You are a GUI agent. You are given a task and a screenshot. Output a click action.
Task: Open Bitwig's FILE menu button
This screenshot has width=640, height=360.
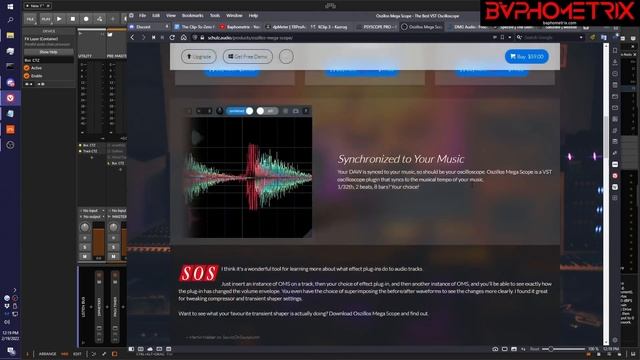click(30, 19)
